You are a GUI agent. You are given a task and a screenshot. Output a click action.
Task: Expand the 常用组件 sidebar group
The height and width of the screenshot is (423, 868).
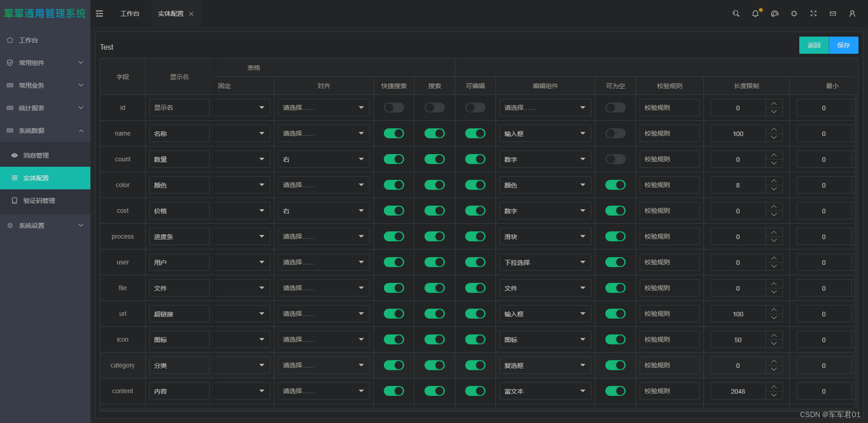45,63
